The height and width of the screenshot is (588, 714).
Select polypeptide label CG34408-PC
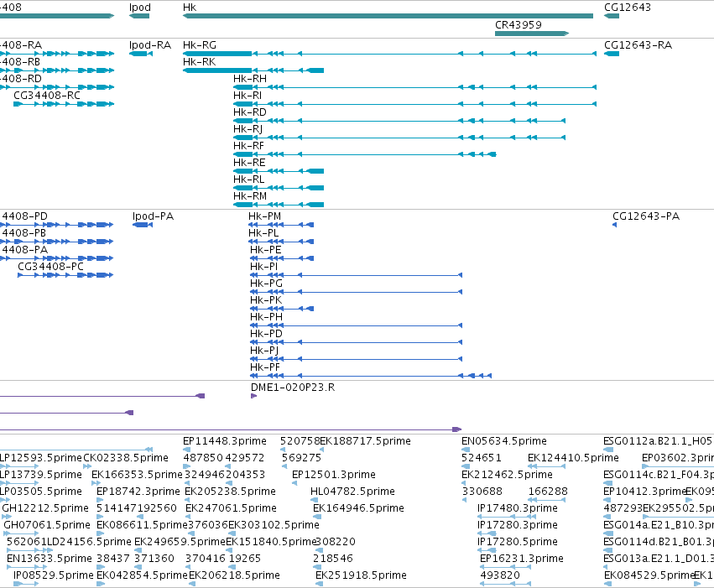coord(50,267)
